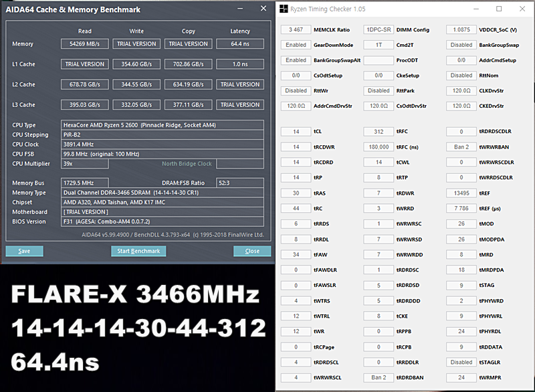This screenshot has width=535, height=392.
Task: Click the Cmd2T value field 1T
Action: pos(379,45)
